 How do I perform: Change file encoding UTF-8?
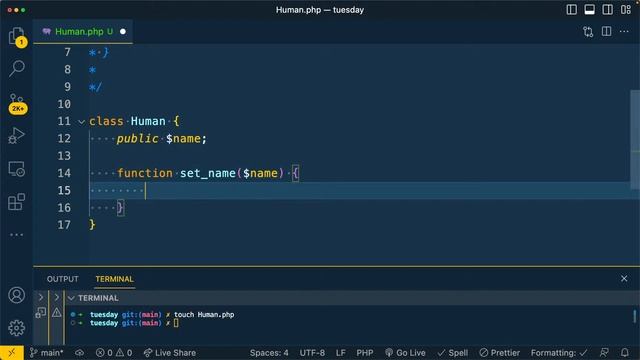coord(312,353)
